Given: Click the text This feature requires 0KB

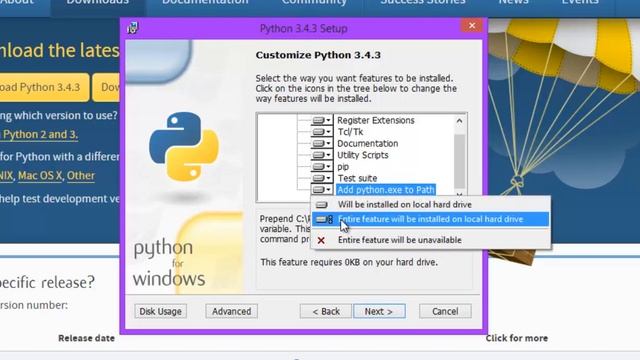Looking at the screenshot, I should tap(349, 262).
